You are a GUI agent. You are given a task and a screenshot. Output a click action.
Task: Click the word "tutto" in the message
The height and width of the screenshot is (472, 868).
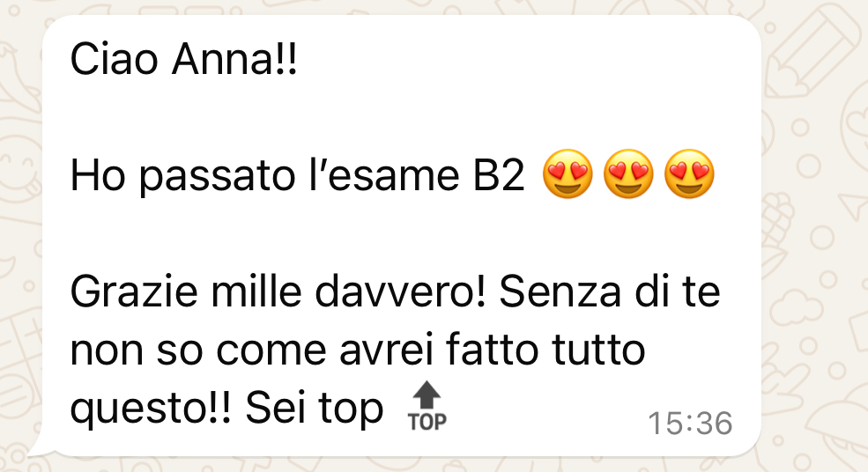(599, 350)
